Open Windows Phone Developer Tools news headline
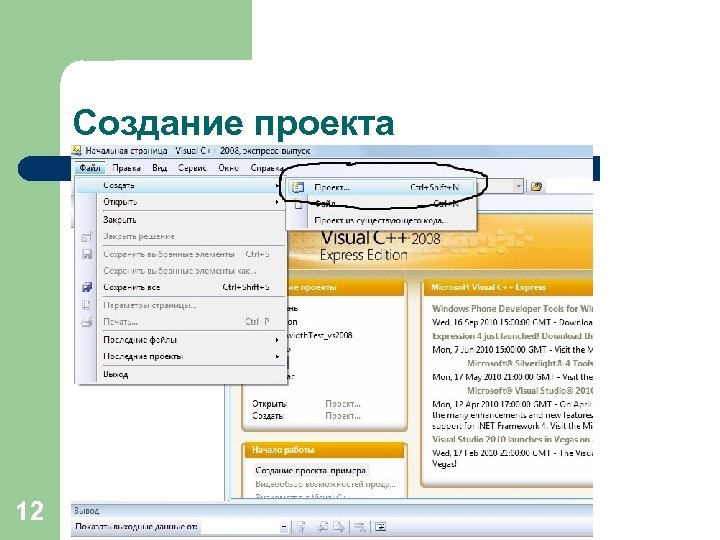This screenshot has height=540, width=720. [x=512, y=309]
